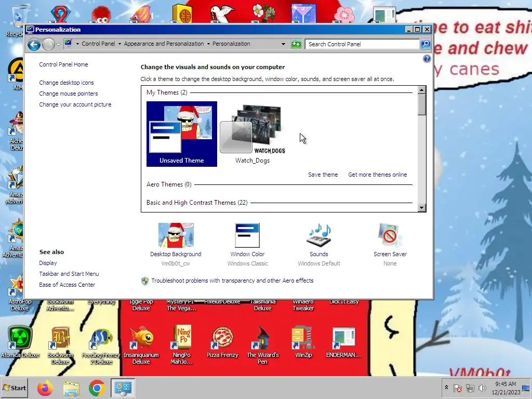Viewport: 532px width, 399px height.
Task: Select Bookworm Deluxe desktop shortcut
Action: [60, 345]
